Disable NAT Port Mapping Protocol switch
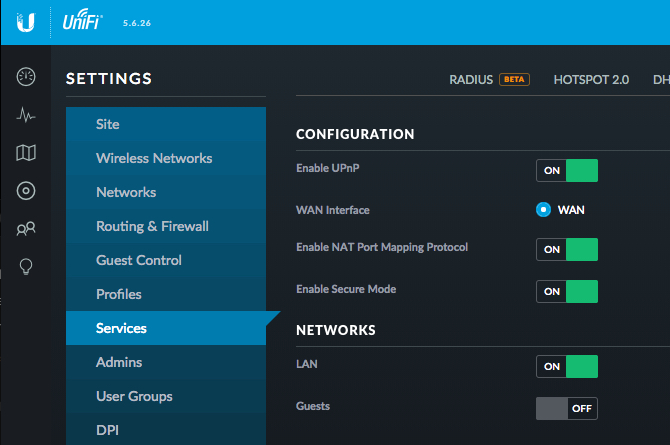The width and height of the screenshot is (670, 445). [x=567, y=249]
